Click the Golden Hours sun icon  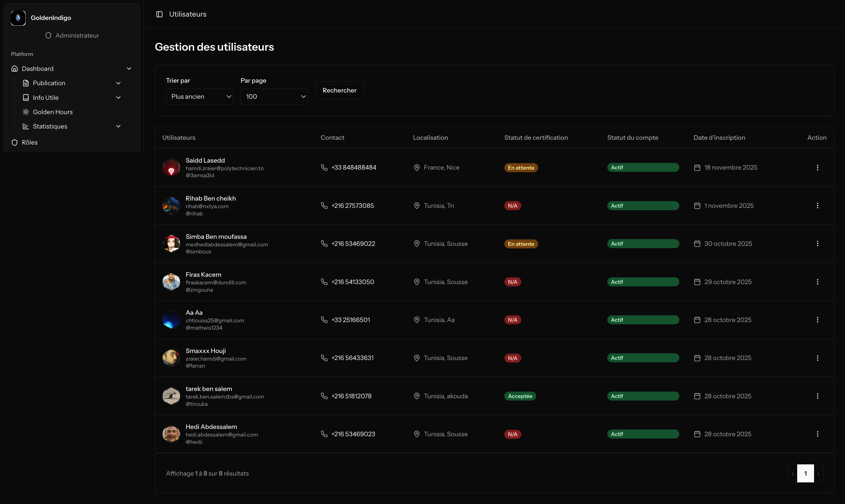click(26, 112)
